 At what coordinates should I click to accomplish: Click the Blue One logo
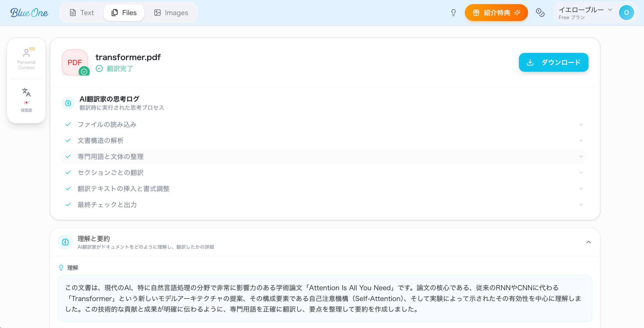click(29, 13)
